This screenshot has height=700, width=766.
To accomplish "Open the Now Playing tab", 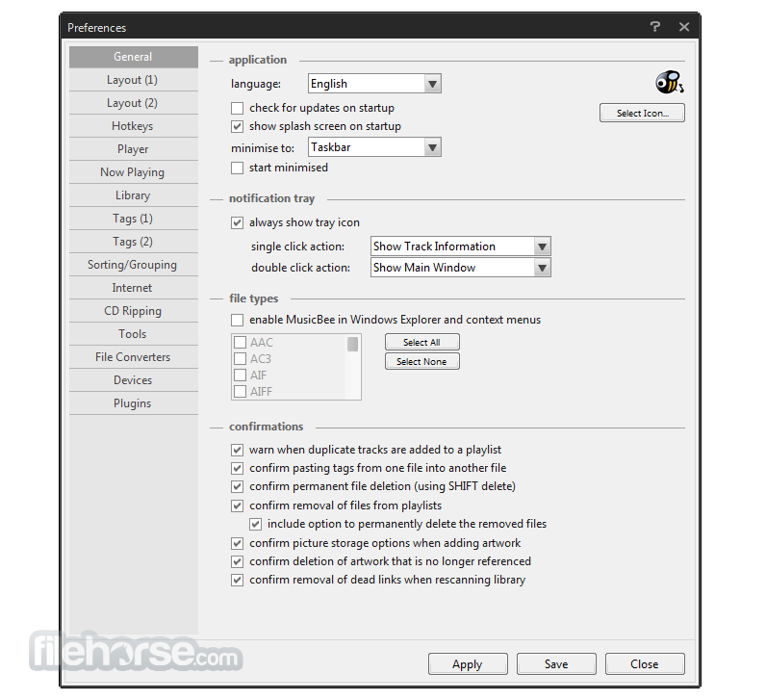I will point(134,172).
